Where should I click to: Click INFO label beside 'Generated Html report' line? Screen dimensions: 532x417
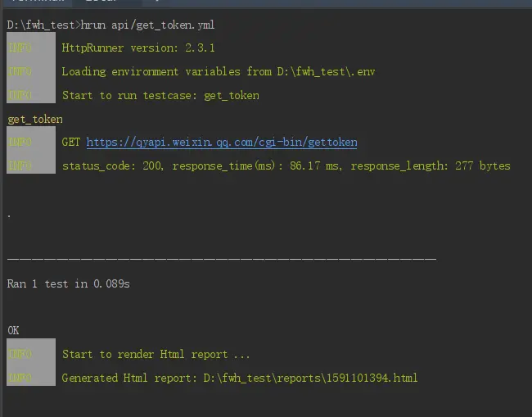pos(20,378)
